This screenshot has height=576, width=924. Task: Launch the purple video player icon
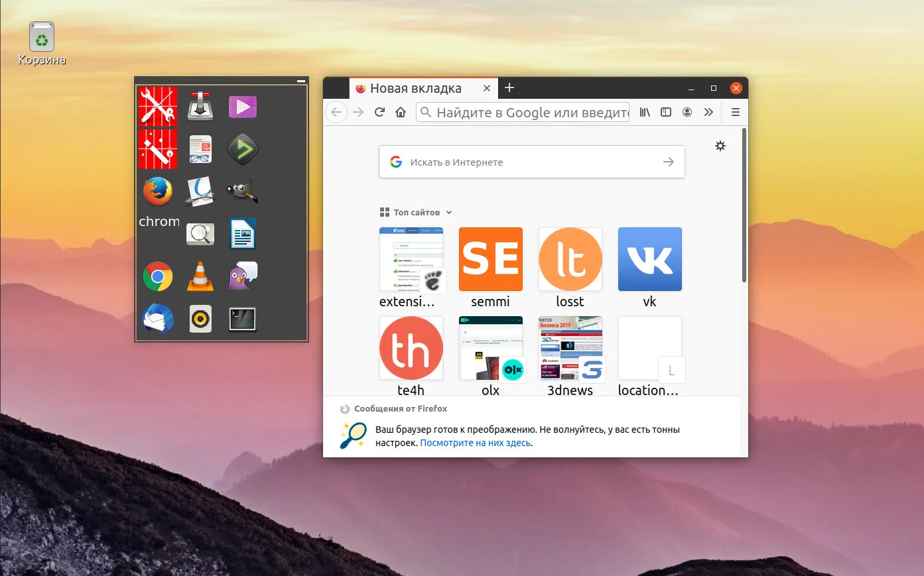pos(243,107)
